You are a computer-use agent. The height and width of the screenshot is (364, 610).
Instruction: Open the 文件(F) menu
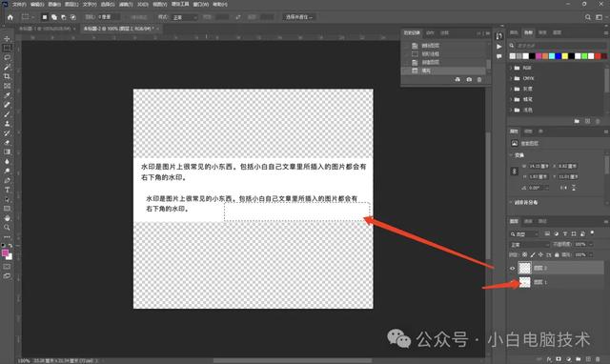pos(19,4)
